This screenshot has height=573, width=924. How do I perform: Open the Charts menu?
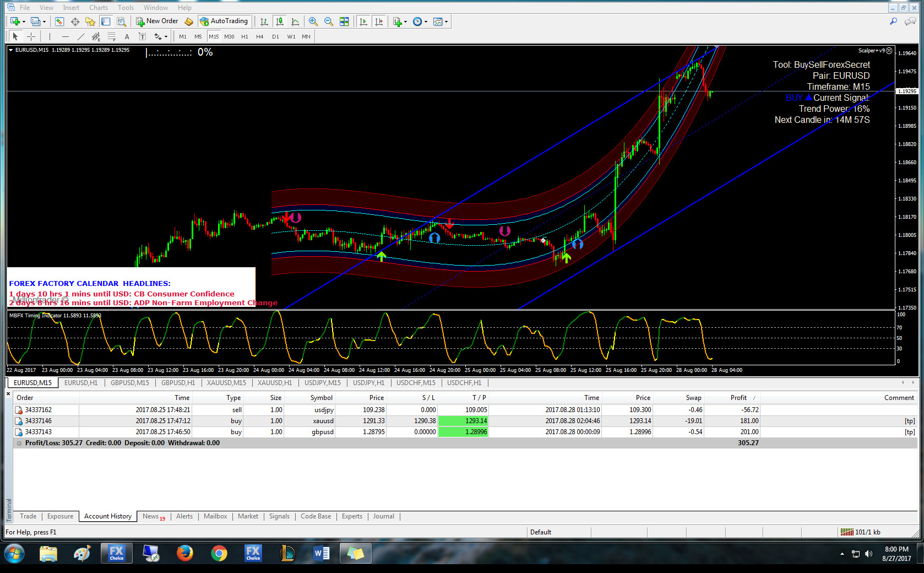tap(99, 8)
